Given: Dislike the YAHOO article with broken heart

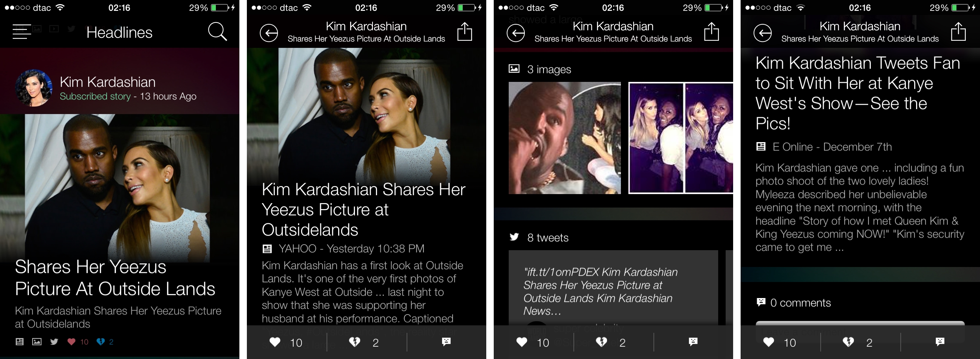Looking at the screenshot, I should 355,342.
